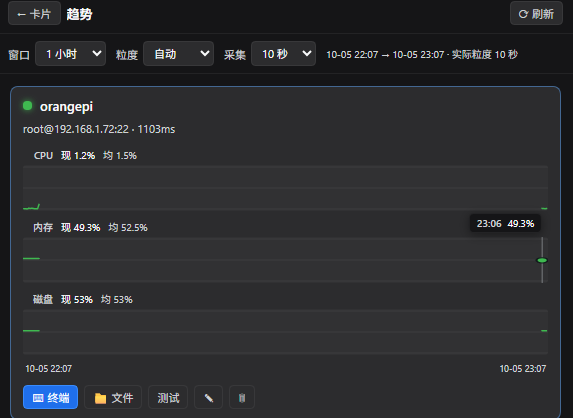Open the 终端 terminal for orangepi
The height and width of the screenshot is (418, 573).
pyautogui.click(x=50, y=397)
